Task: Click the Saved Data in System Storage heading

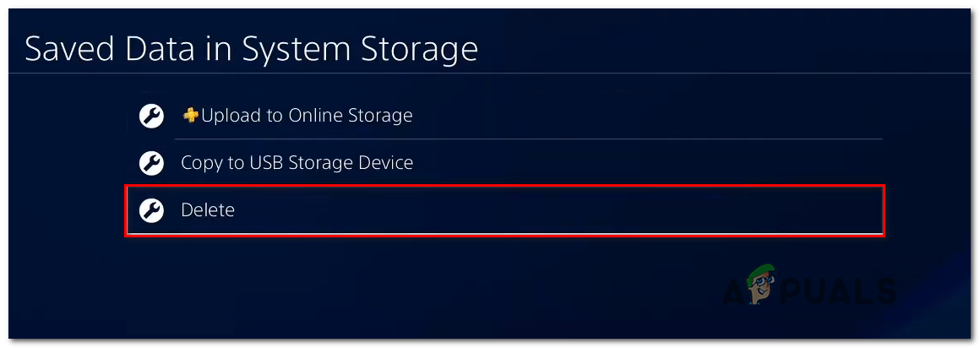Action: [x=251, y=50]
